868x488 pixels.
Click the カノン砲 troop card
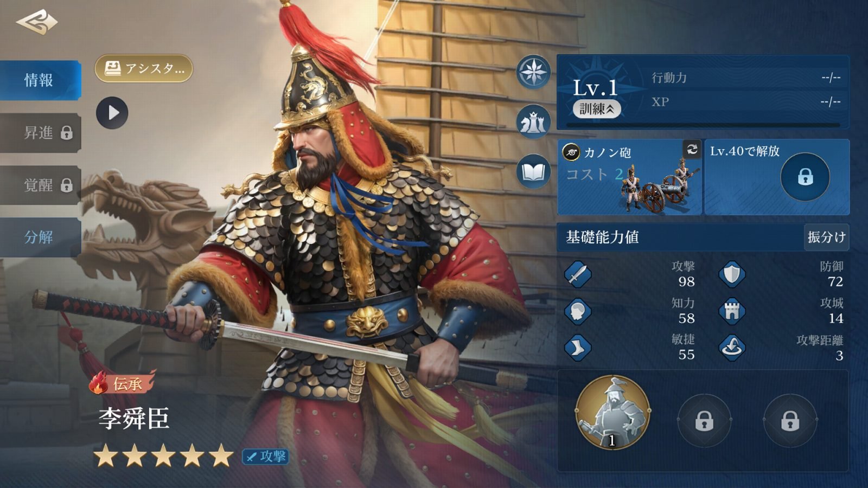[630, 177]
